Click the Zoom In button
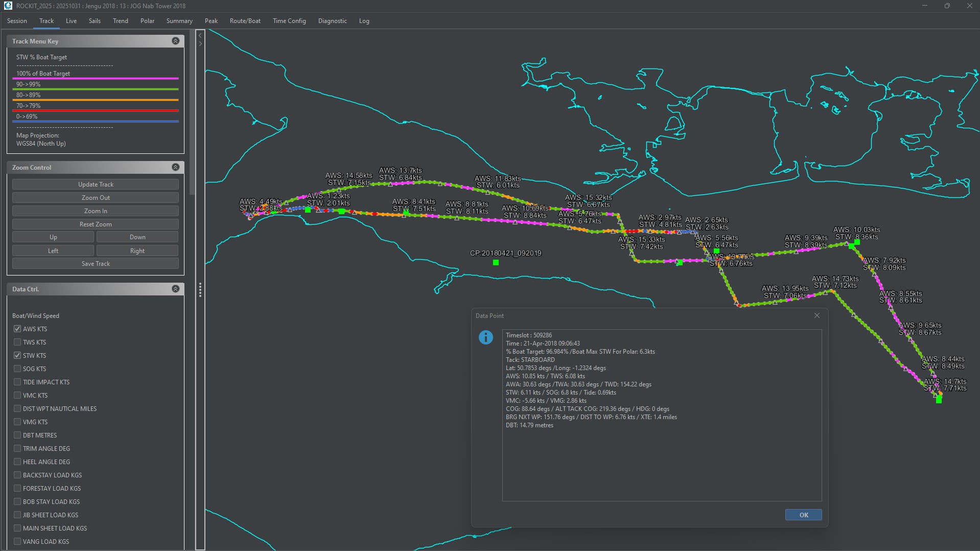Screen dimensions: 980x551 tap(96, 211)
